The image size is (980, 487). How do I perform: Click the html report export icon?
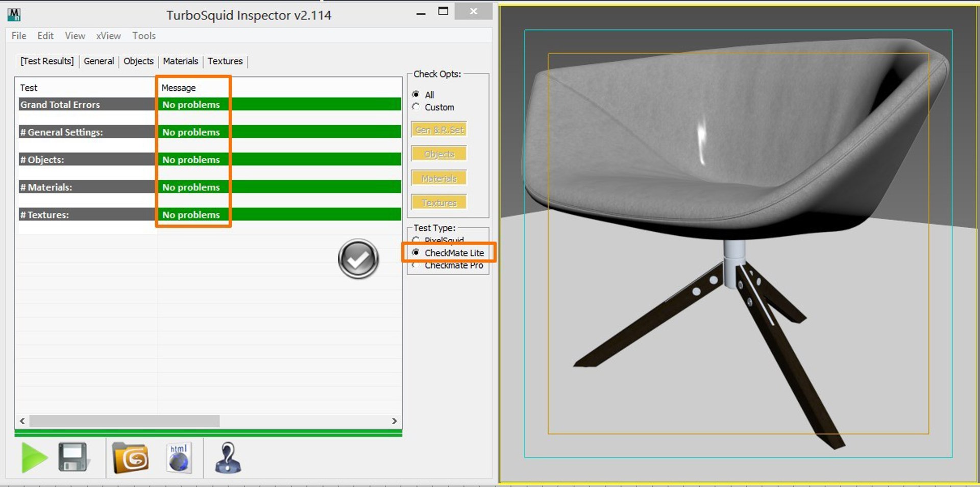[x=179, y=457]
